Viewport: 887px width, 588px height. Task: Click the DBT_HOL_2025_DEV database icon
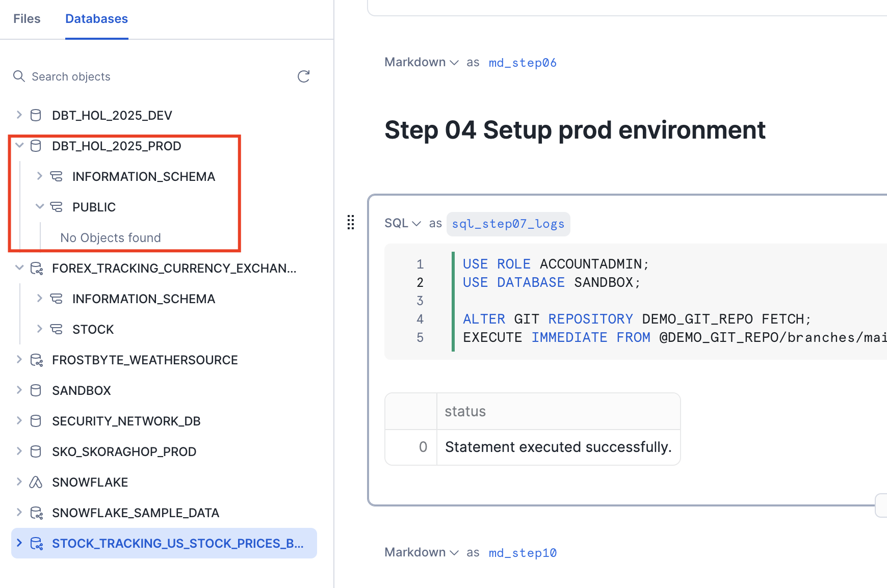[36, 116]
